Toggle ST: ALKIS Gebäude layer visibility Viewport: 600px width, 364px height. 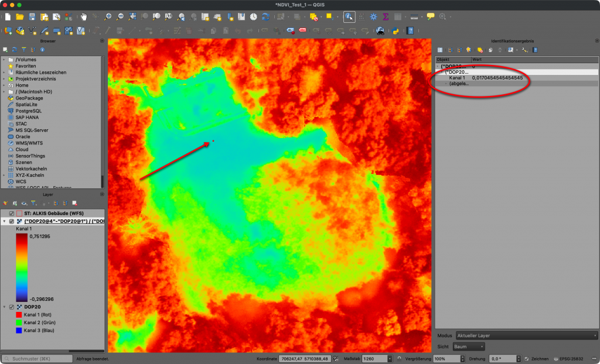click(x=12, y=214)
